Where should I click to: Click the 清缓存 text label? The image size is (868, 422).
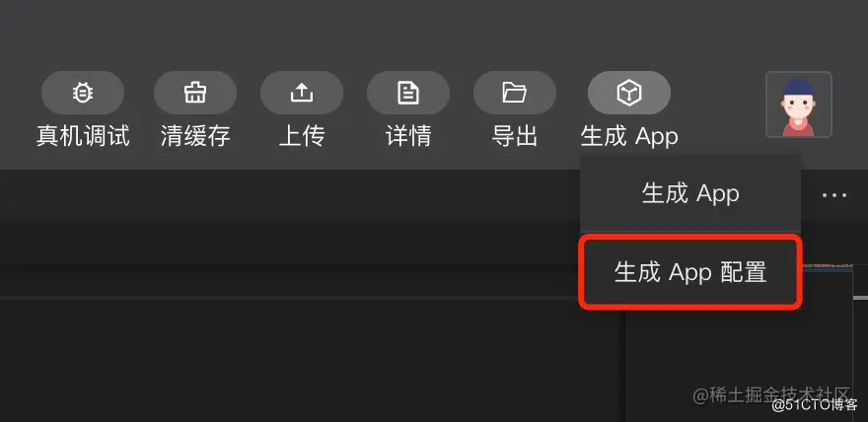point(195,136)
